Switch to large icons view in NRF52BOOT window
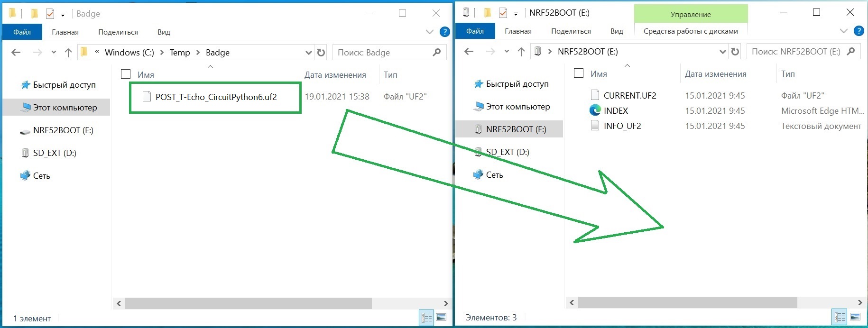 click(855, 317)
